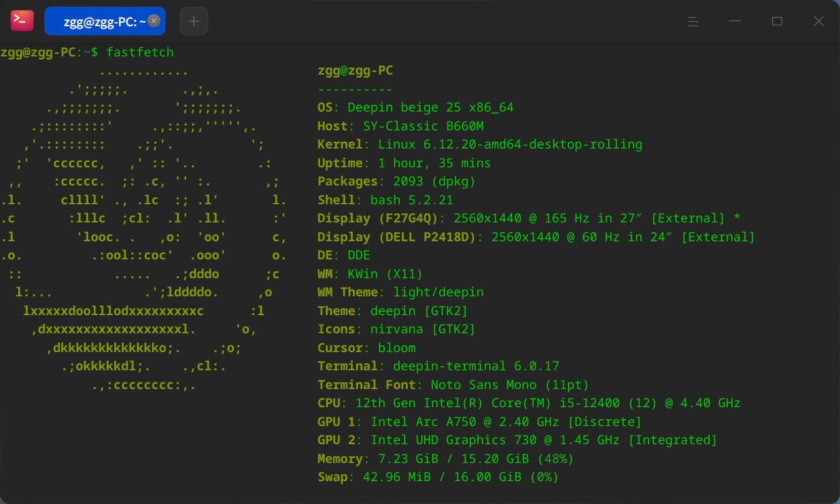
Task: Click the Packages value "2093 (dpkg)"
Action: [x=434, y=181]
